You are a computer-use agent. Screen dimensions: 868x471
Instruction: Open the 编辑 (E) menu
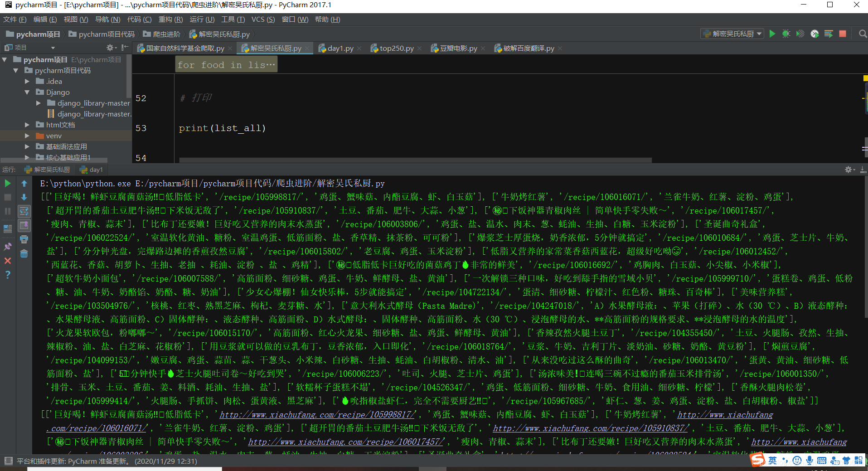[x=45, y=19]
